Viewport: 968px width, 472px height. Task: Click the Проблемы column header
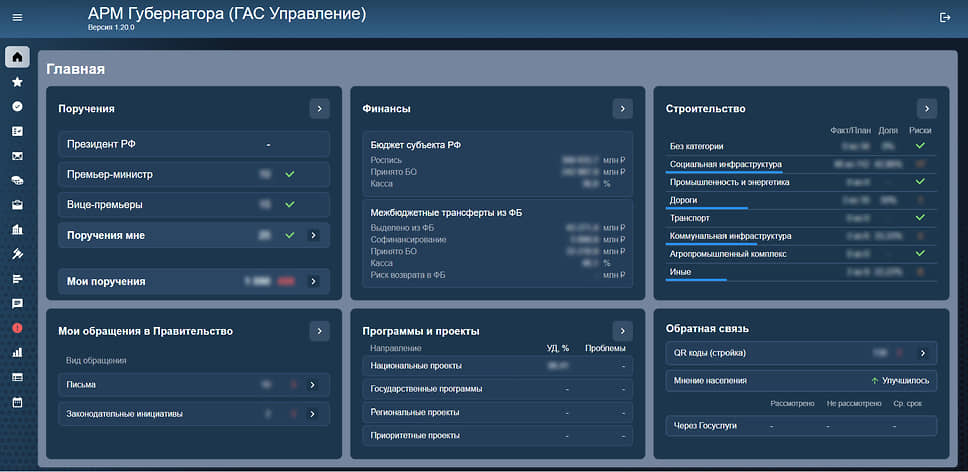click(605, 349)
